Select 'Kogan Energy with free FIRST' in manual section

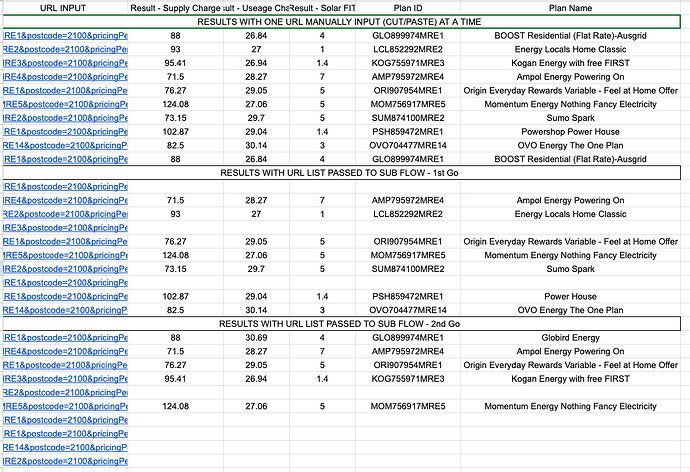click(570, 63)
